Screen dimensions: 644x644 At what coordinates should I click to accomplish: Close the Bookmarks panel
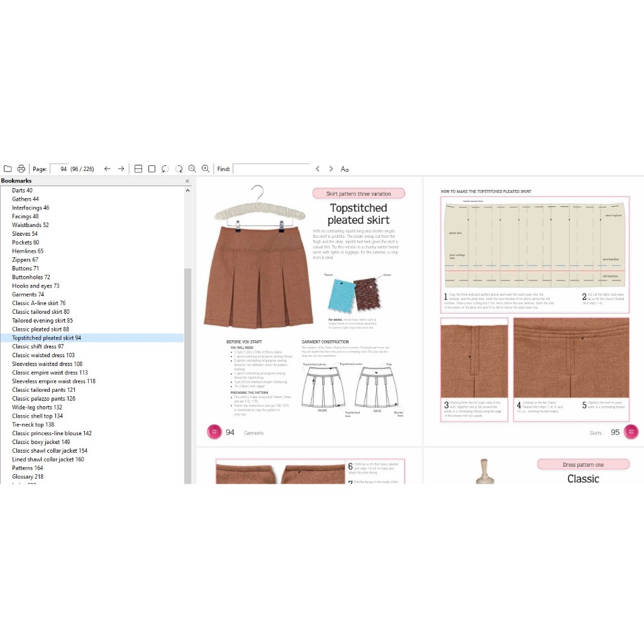(x=187, y=181)
